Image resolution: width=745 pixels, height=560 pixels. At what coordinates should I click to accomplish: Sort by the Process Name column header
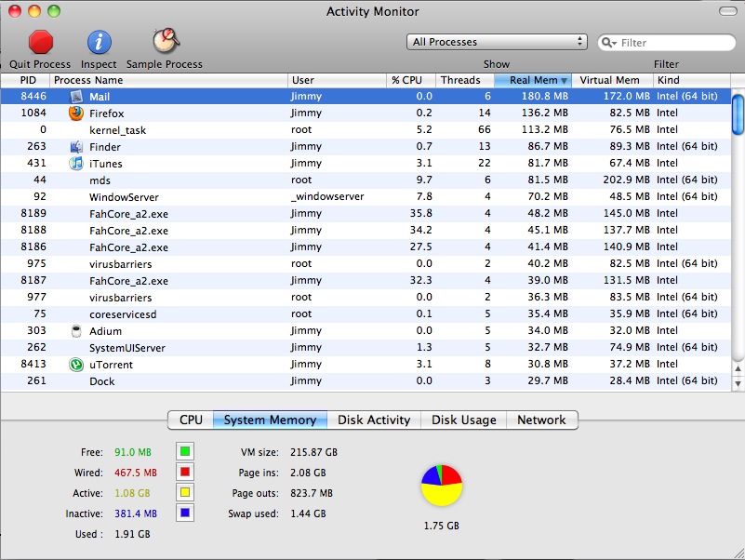(x=168, y=80)
